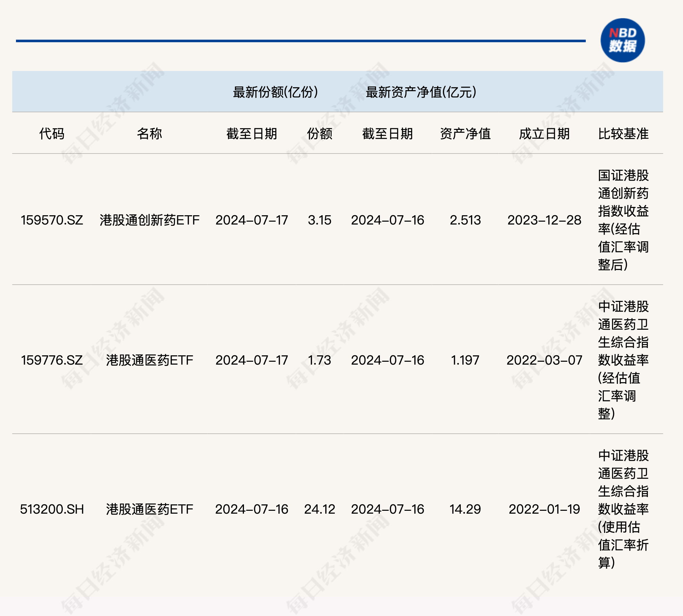Select benchmark text ending 汇率折算)
This screenshot has height=616, width=683.
(x=623, y=509)
